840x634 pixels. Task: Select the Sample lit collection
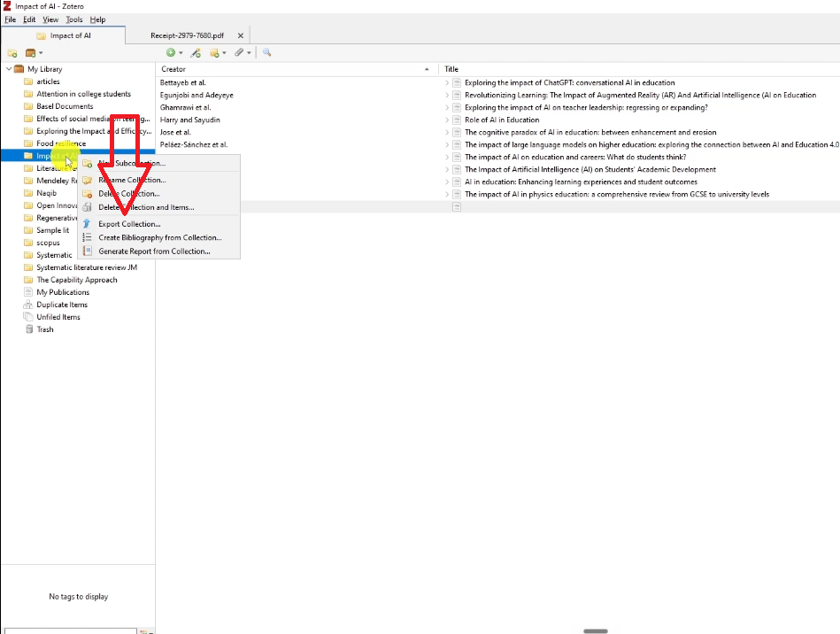[x=52, y=230]
